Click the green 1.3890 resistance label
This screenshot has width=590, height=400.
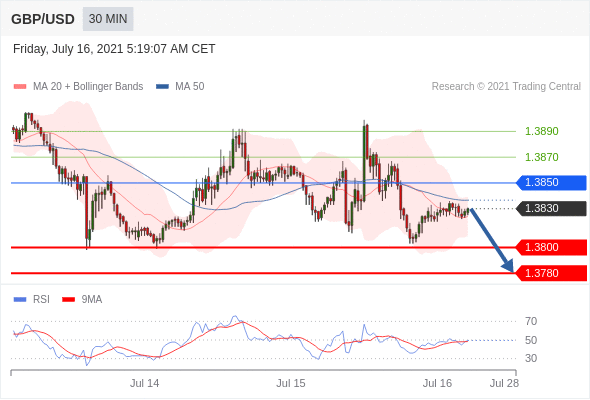point(541,131)
